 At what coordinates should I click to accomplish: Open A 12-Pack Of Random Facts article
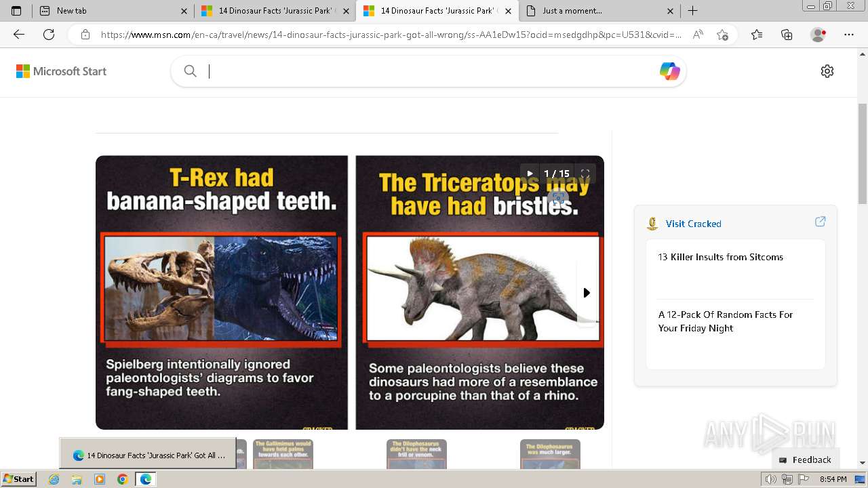click(x=726, y=321)
